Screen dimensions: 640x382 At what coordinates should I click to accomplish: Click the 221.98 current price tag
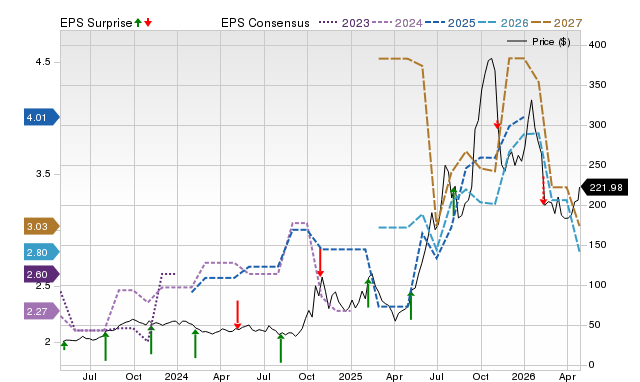pos(604,187)
